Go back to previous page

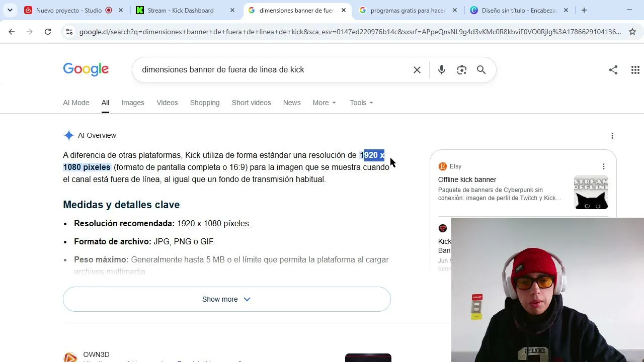[12, 32]
